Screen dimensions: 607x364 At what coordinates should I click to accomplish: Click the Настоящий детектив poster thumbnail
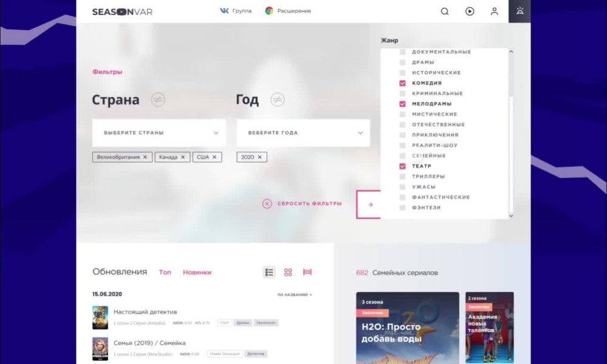point(100,317)
